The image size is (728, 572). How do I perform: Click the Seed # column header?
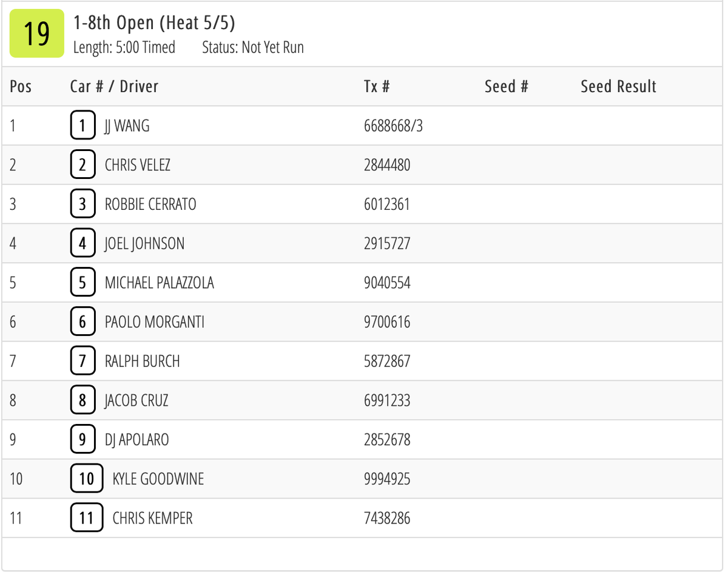[506, 87]
